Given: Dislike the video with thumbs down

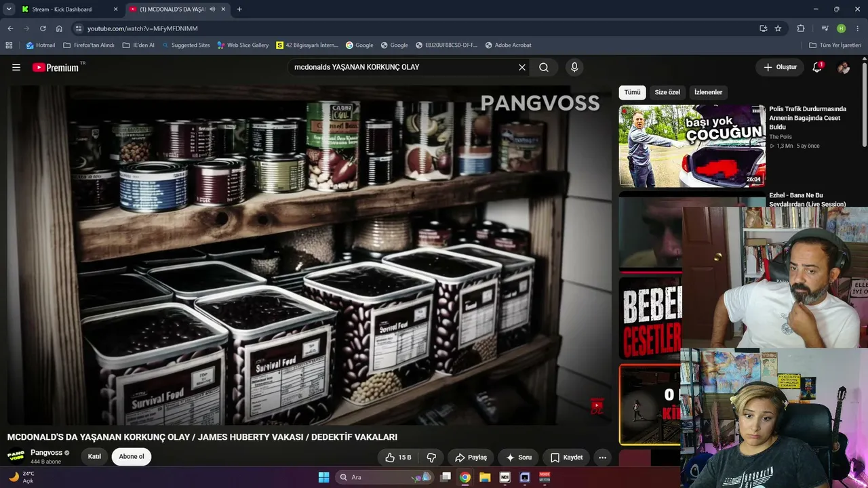Looking at the screenshot, I should pos(431,457).
